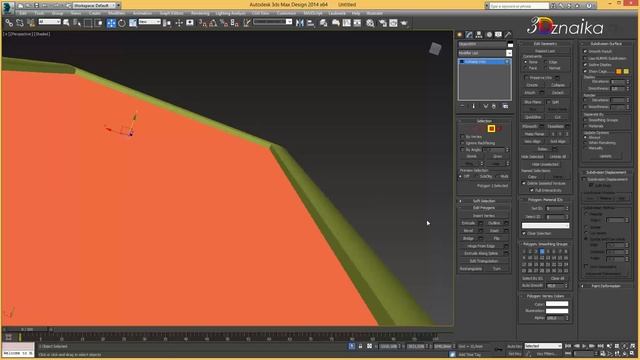
Task: Open the Hierarchy command panel
Action: [479, 35]
